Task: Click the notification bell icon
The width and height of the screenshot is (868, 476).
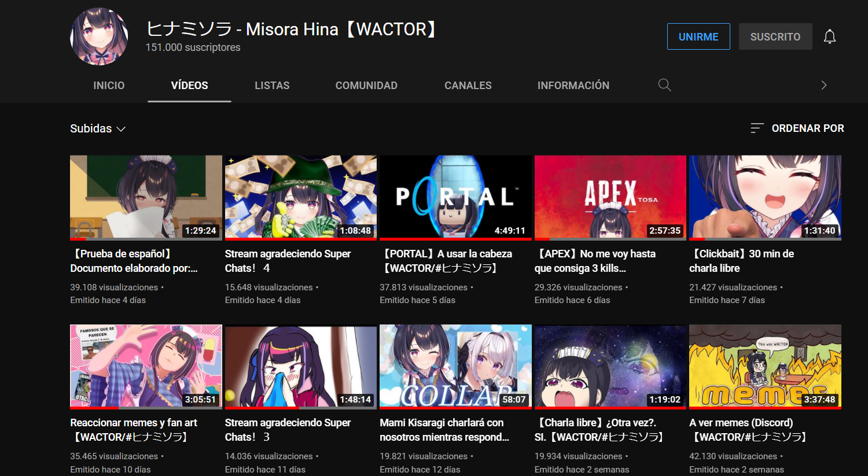Action: pyautogui.click(x=830, y=36)
